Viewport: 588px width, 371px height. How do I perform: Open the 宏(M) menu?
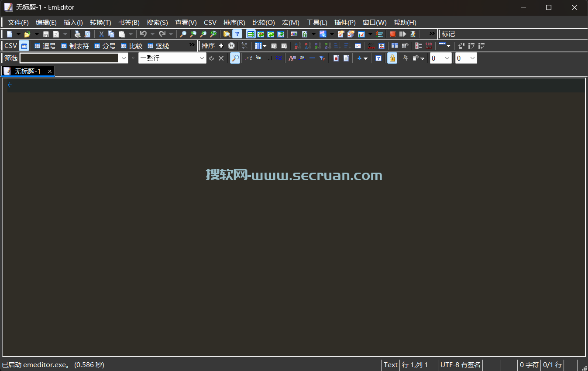tap(291, 23)
